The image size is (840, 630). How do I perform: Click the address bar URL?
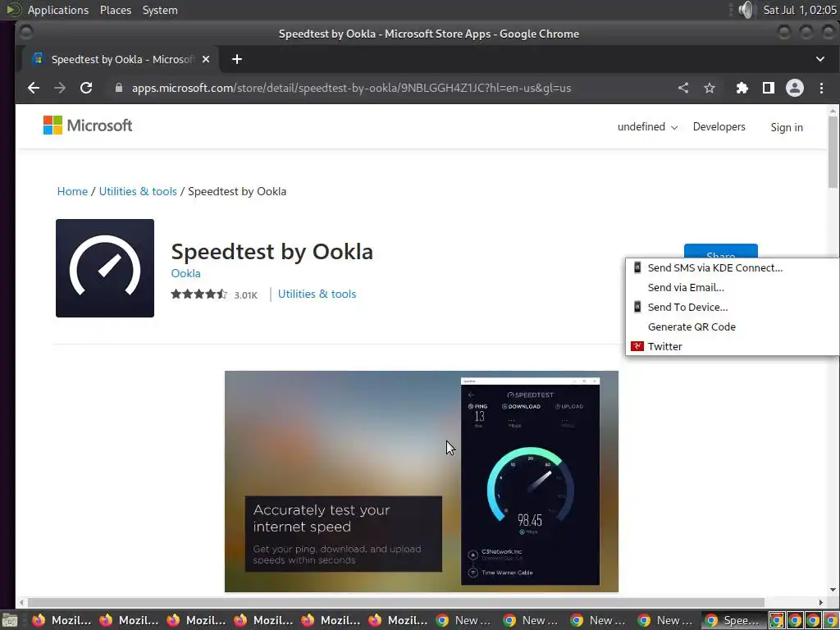click(351, 88)
